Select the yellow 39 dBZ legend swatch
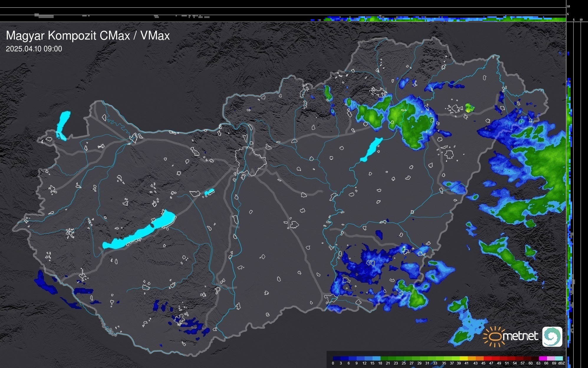 pyautogui.click(x=463, y=358)
